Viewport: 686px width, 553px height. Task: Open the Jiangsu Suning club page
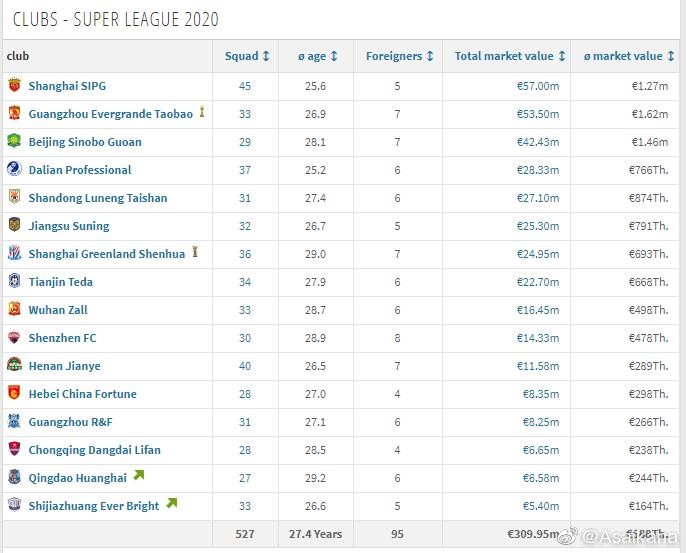(x=69, y=226)
